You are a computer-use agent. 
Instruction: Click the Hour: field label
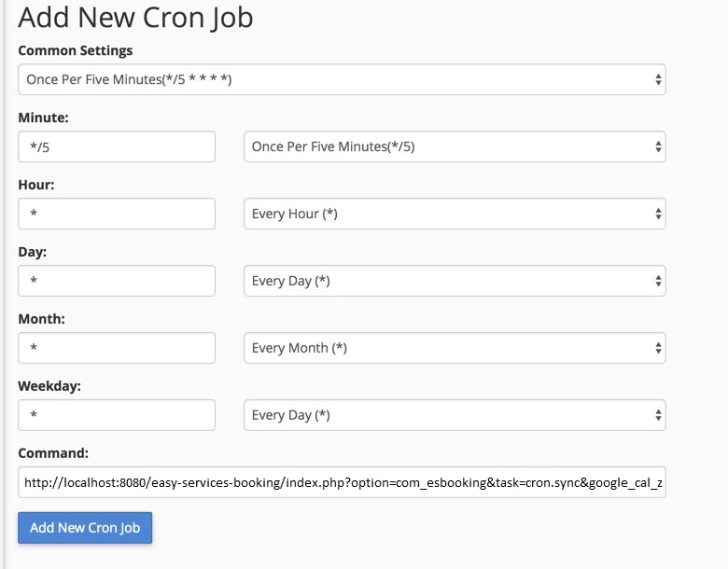click(x=36, y=185)
